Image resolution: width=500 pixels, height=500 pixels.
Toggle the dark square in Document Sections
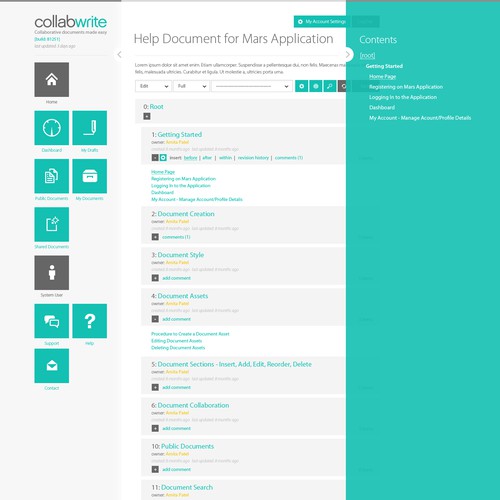[x=155, y=387]
